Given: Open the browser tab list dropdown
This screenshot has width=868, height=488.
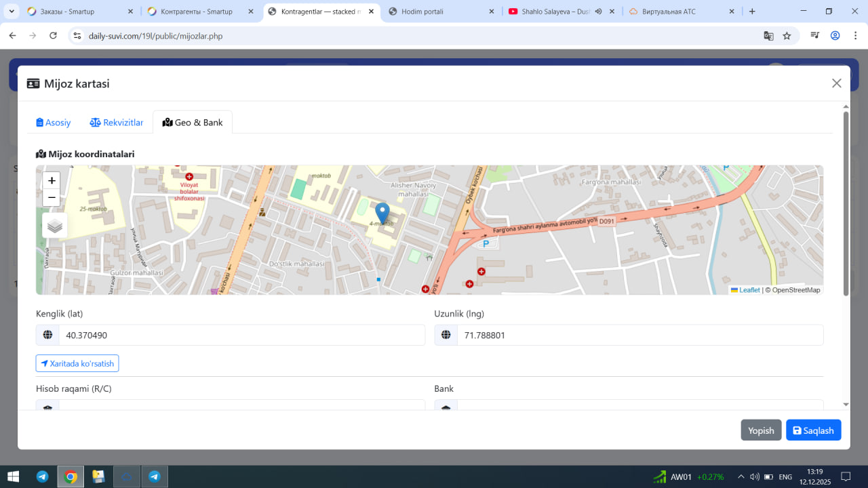Looking at the screenshot, I should [x=12, y=12].
